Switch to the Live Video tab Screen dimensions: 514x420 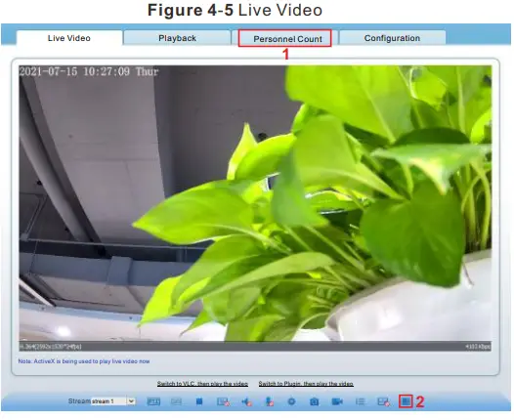click(x=69, y=38)
